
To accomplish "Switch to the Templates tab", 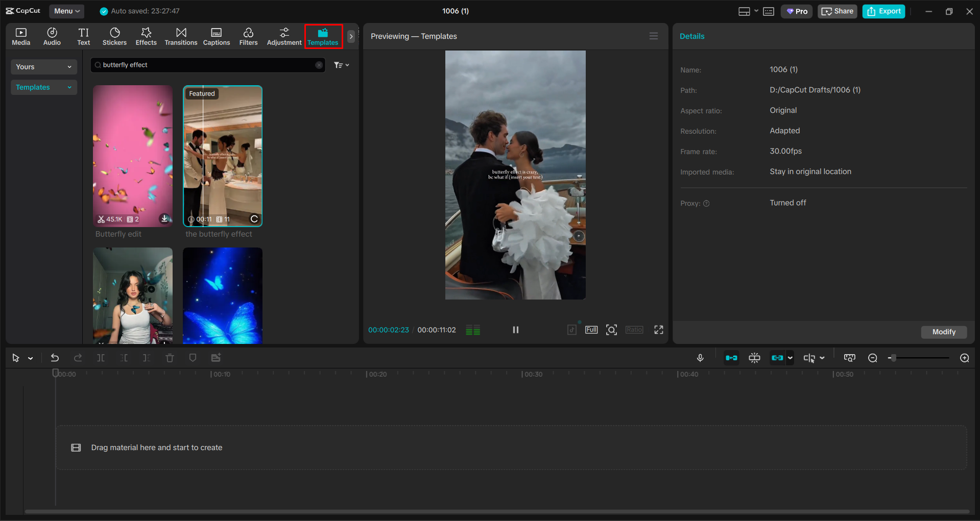I will click(323, 36).
